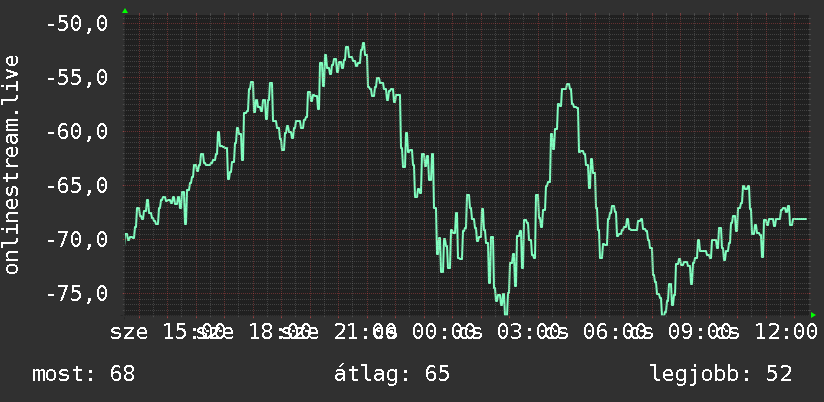Image resolution: width=824 pixels, height=402 pixels.
Task: Click the -65,0 y-axis label
Action: (x=77, y=185)
